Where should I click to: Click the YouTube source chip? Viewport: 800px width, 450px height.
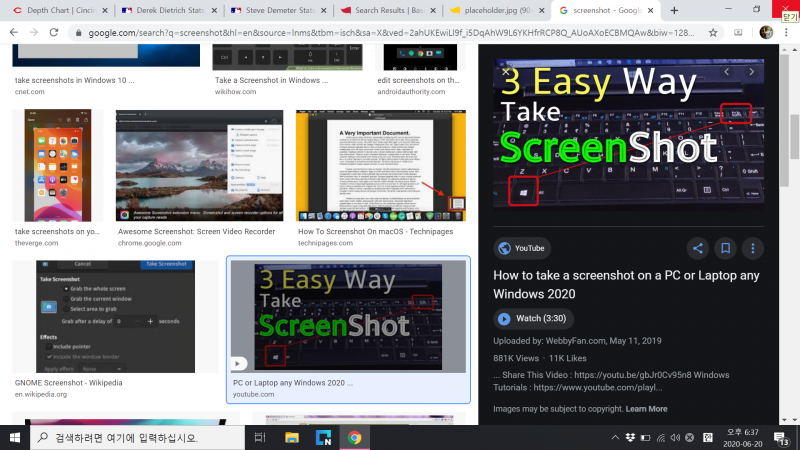[x=520, y=248]
